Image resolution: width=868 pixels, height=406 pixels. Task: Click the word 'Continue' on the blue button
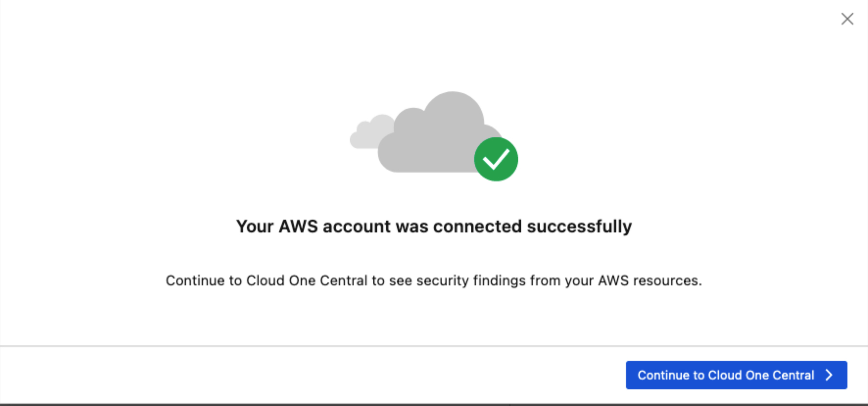[x=664, y=375]
